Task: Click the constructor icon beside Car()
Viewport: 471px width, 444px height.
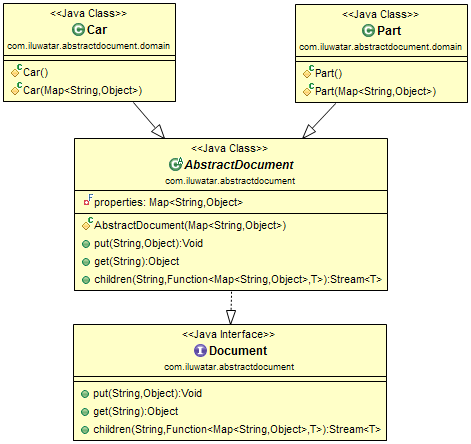Action: pos(16,71)
